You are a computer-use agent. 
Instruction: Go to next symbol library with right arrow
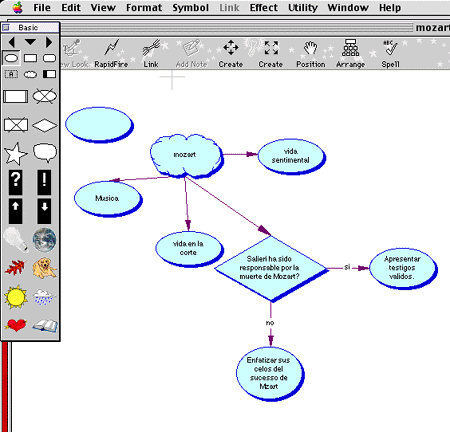tap(49, 42)
